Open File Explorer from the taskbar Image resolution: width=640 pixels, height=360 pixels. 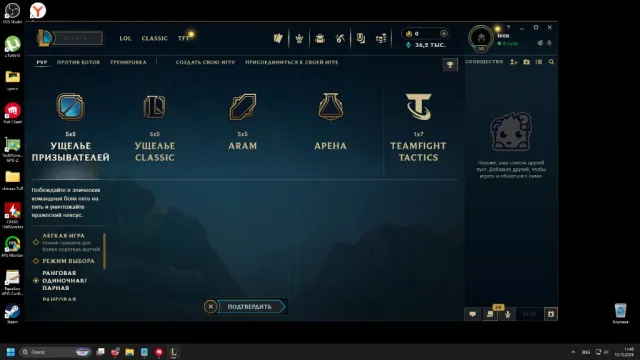point(130,352)
